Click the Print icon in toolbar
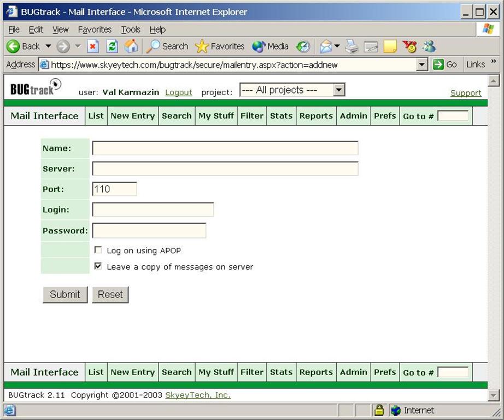This screenshot has width=504, height=420. (352, 46)
